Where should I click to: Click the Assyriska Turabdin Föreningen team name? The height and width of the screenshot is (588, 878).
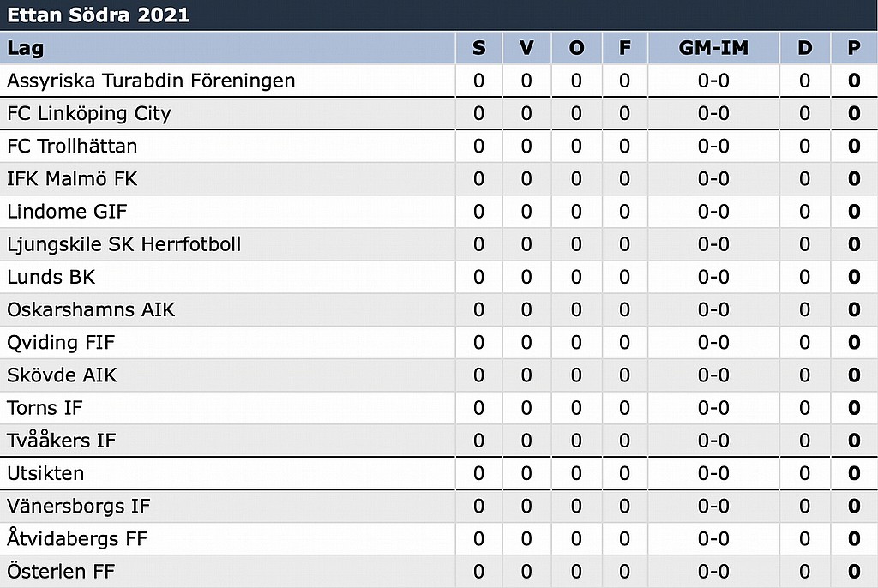151,81
